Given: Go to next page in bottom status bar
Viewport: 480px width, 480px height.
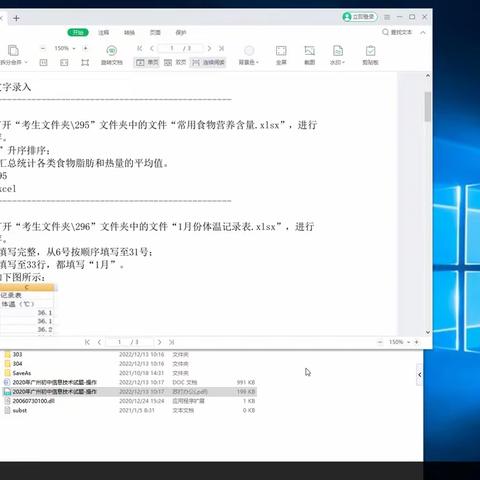Looking at the screenshot, I should (159, 342).
